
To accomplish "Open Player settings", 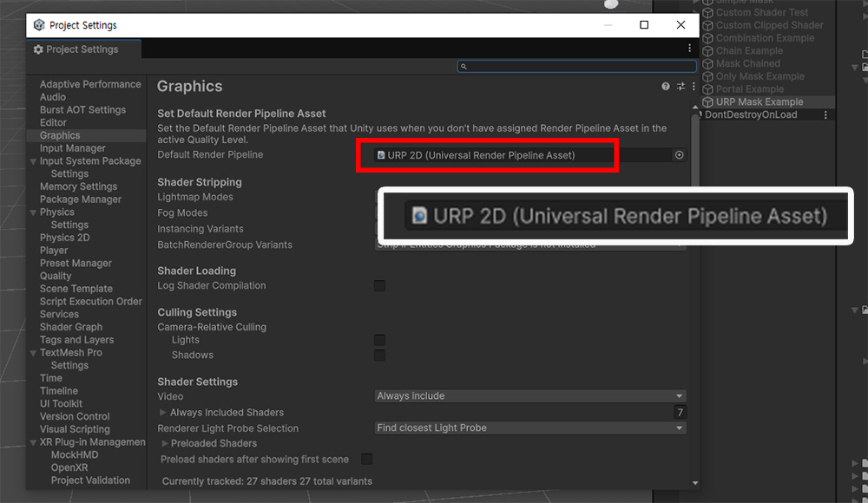I will point(54,250).
